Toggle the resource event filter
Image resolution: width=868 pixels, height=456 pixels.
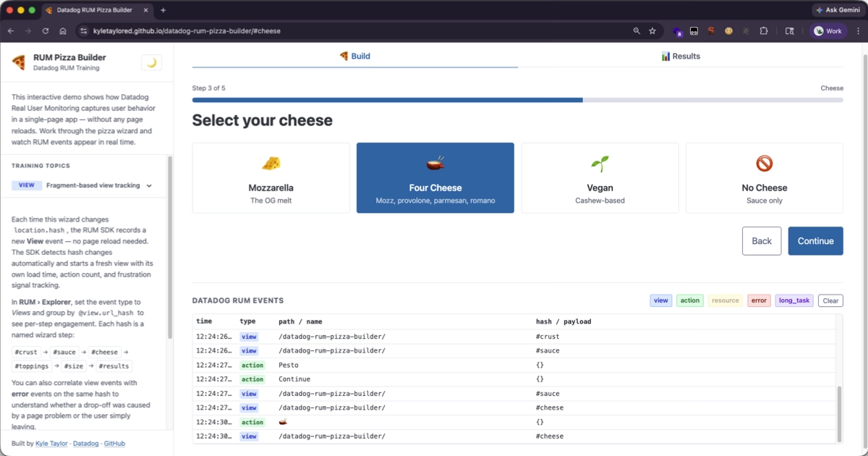[x=726, y=300]
